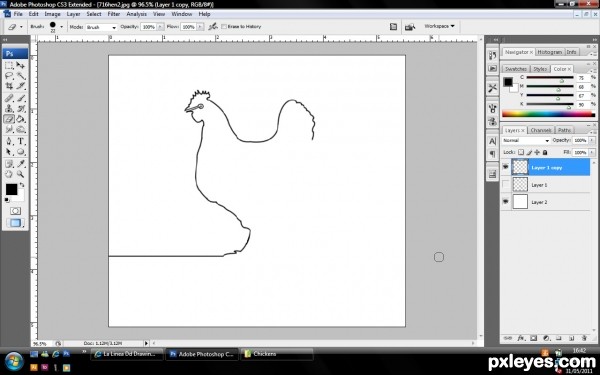Toggle Quick Mask mode button
The height and width of the screenshot is (375, 600).
[x=15, y=211]
